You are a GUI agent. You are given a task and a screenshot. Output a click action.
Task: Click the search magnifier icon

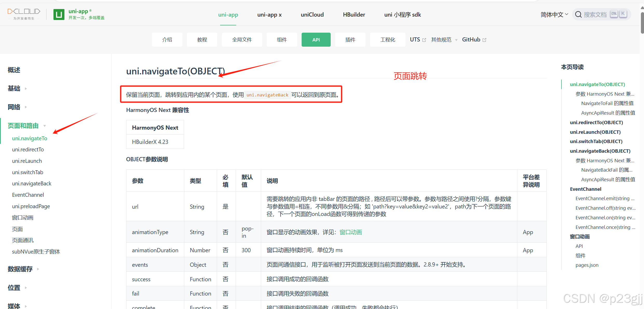(578, 15)
